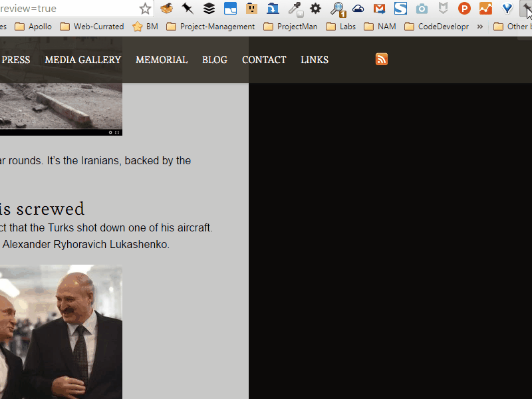532x399 pixels.
Task: Click the Putin and Lukashenko photo
Action: click(x=61, y=332)
